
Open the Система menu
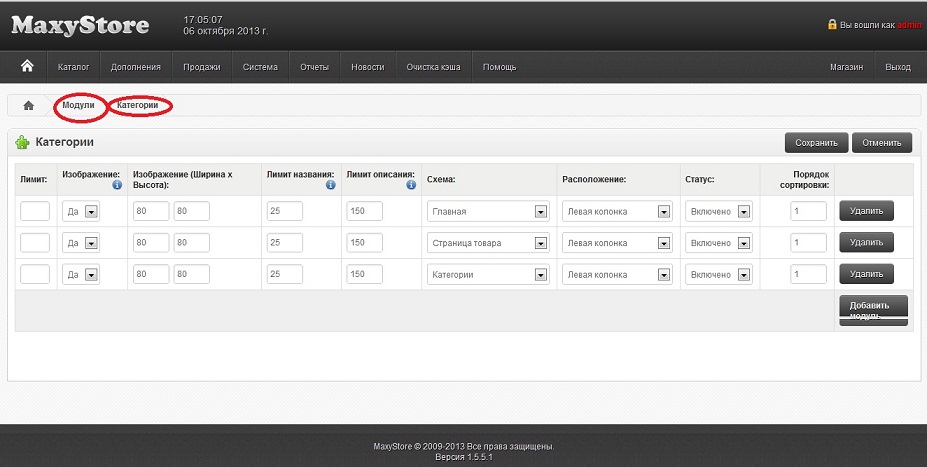[260, 67]
